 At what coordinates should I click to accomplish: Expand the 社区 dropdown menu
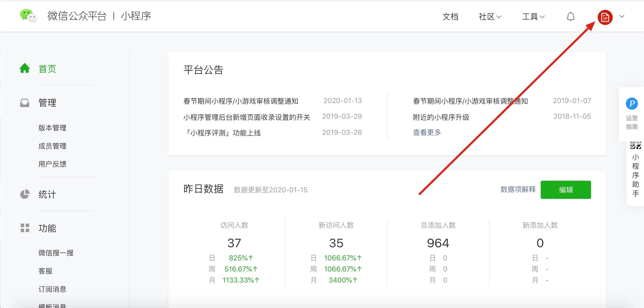pos(490,17)
